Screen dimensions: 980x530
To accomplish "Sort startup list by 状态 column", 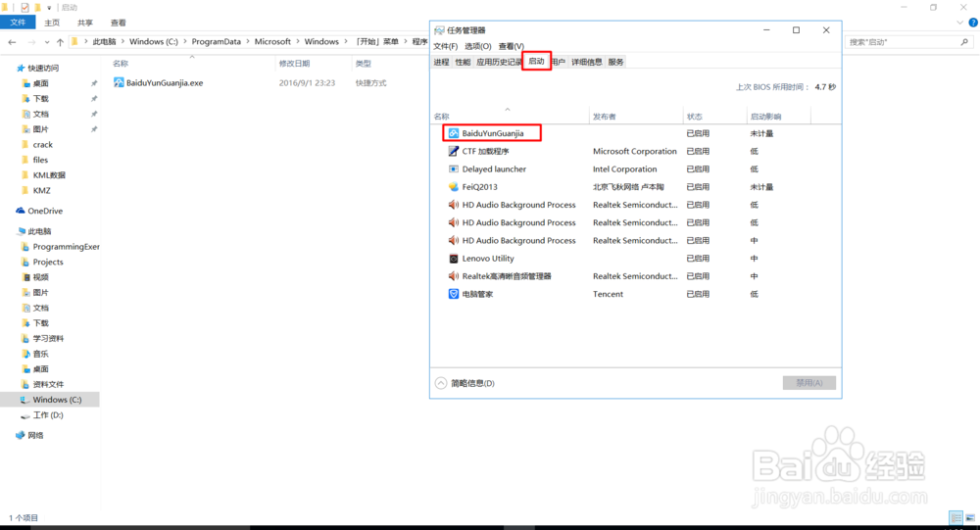I will 715,117.
